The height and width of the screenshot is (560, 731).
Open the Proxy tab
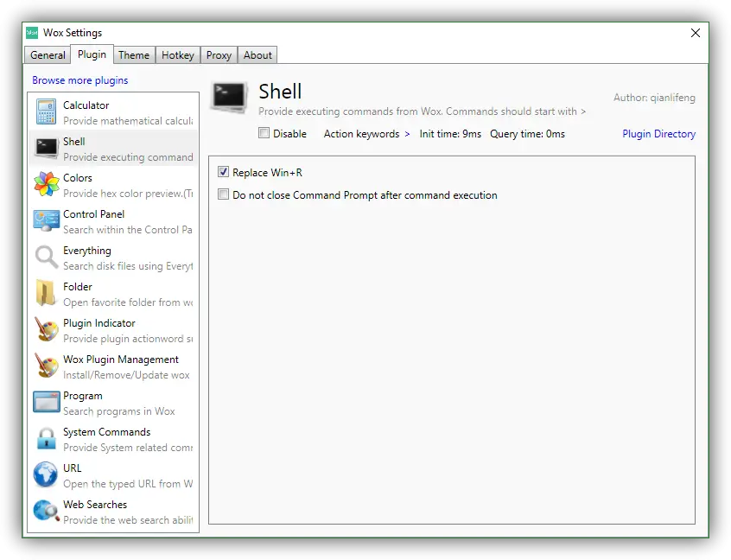219,55
